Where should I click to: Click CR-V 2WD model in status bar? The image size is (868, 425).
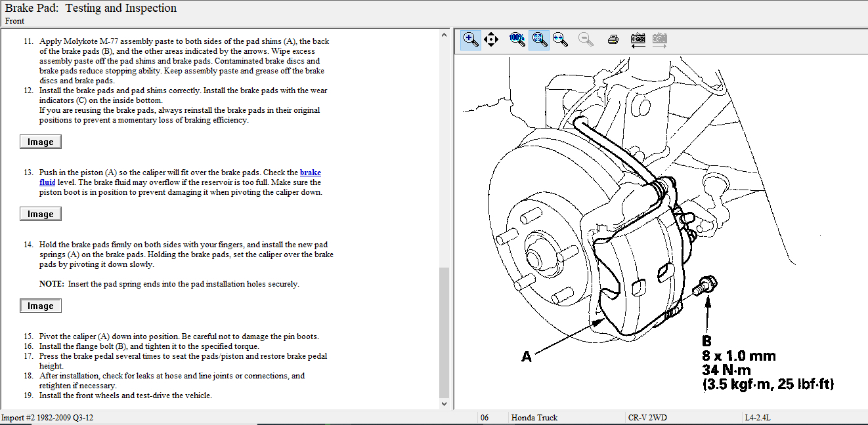(x=646, y=418)
